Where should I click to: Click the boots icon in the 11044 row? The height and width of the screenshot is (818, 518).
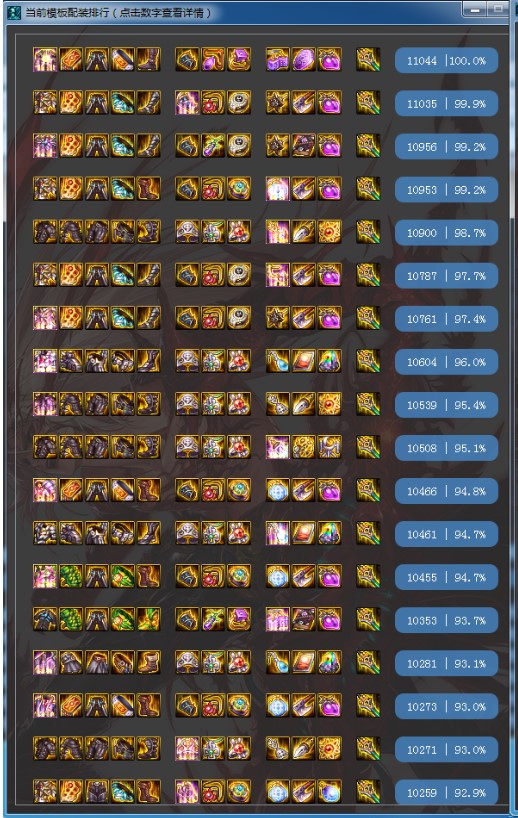click(x=149, y=59)
